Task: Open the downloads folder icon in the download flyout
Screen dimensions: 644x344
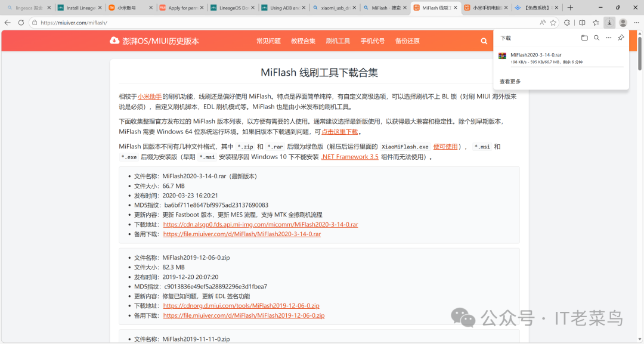Action: point(585,38)
